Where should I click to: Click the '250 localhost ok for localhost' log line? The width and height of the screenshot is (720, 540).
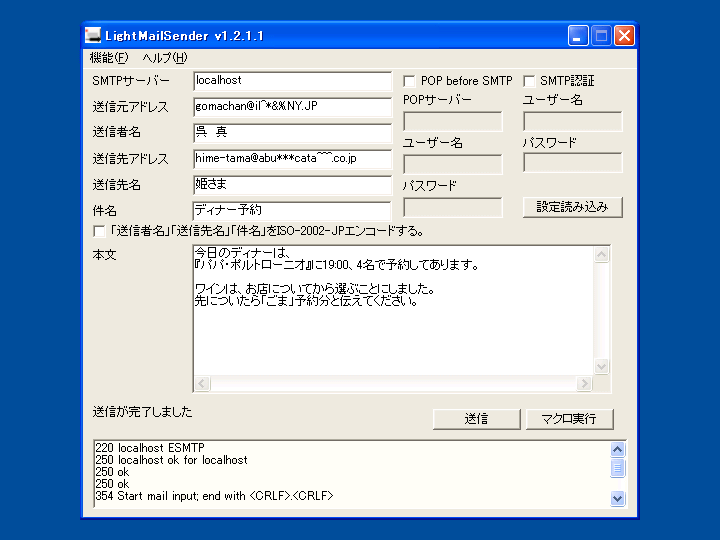click(171, 460)
